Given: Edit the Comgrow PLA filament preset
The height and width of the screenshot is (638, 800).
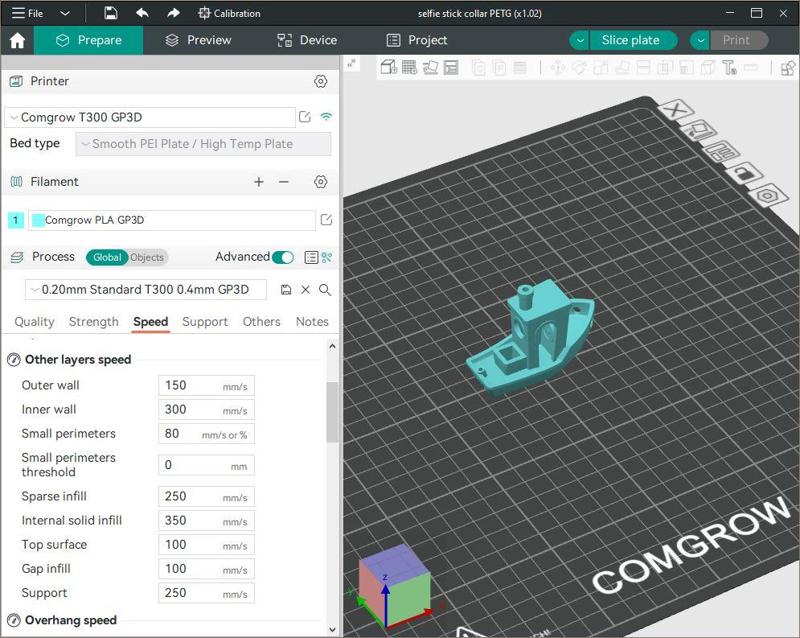Looking at the screenshot, I should pyautogui.click(x=326, y=220).
